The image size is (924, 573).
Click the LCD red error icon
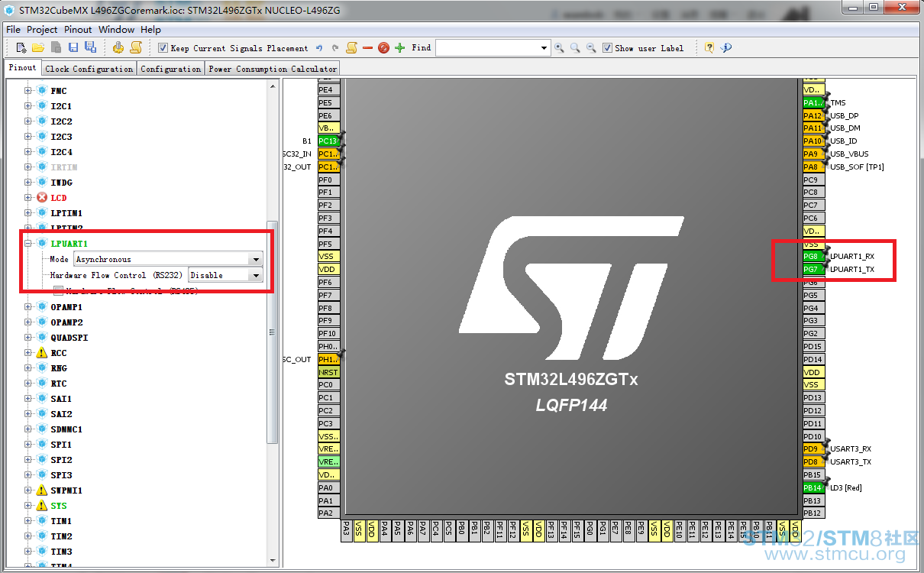click(x=42, y=197)
